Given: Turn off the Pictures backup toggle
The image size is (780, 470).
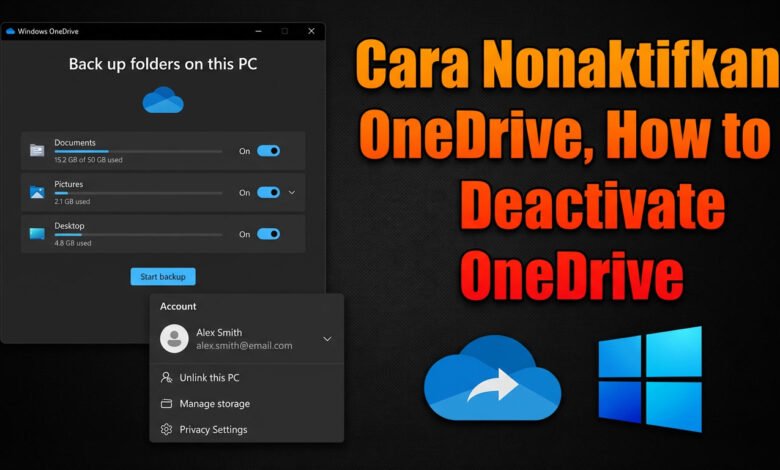Looking at the screenshot, I should pyautogui.click(x=269, y=192).
